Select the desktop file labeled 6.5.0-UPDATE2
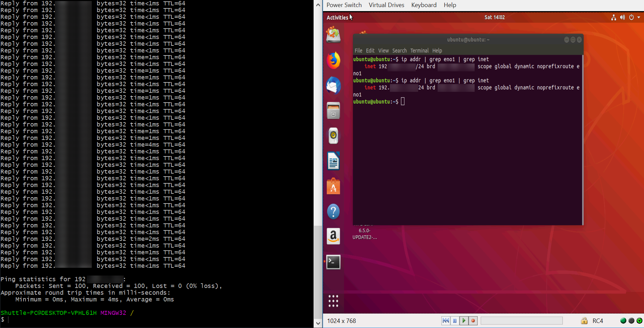This screenshot has width=644, height=328. (365, 234)
